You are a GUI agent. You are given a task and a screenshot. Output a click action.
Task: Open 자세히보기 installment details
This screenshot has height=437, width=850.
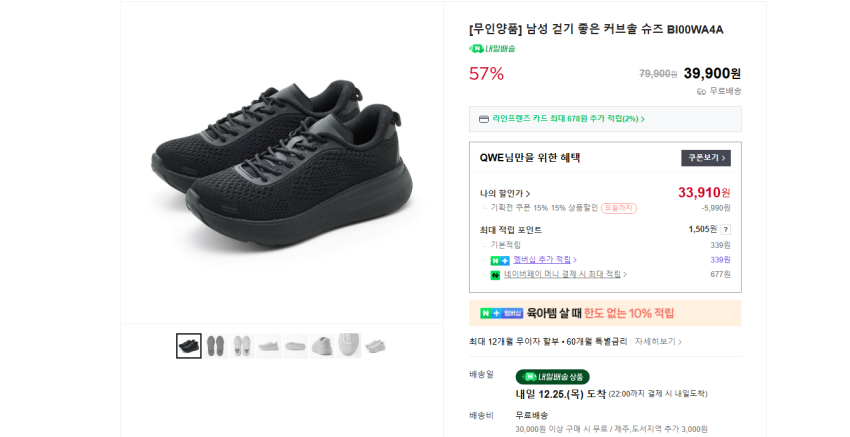[x=658, y=341]
